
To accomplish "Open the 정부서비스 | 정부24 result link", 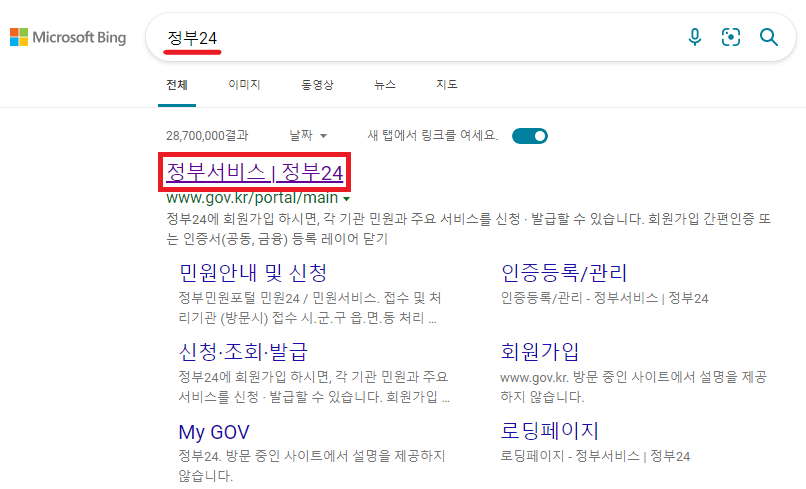I will click(x=254, y=172).
